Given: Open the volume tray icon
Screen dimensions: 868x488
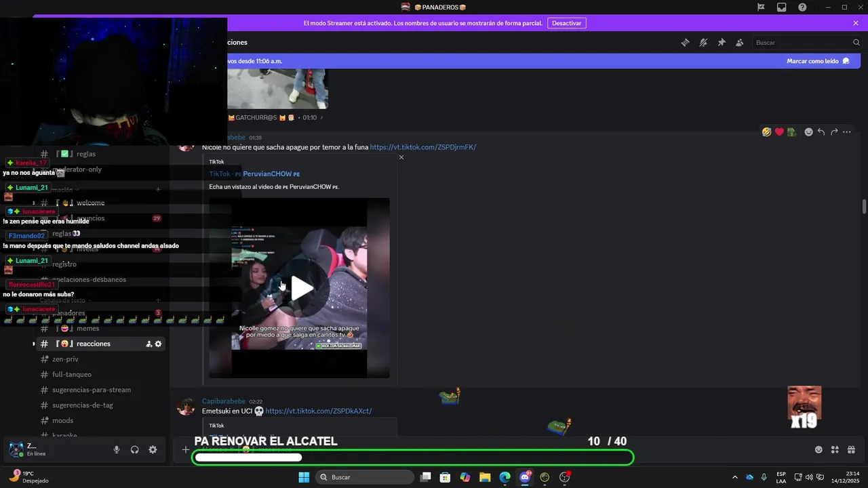Looking at the screenshot, I should (x=809, y=477).
